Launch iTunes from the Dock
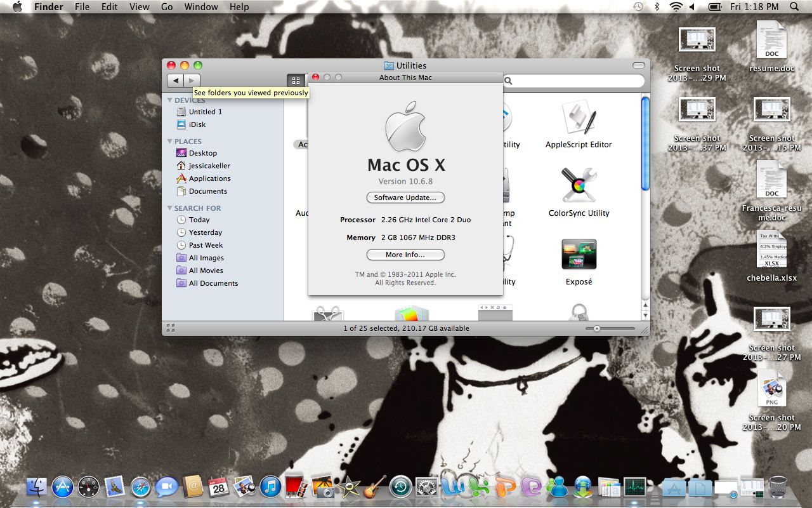This screenshot has width=812, height=508. pos(270,487)
